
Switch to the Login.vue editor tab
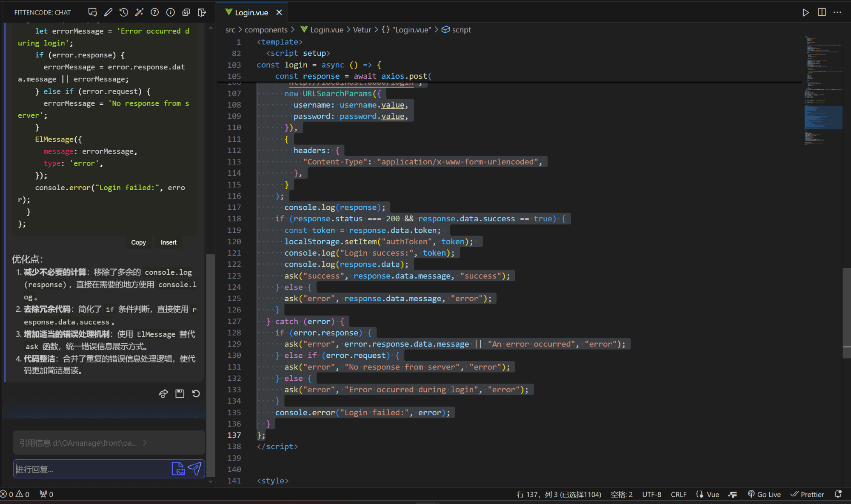(251, 12)
